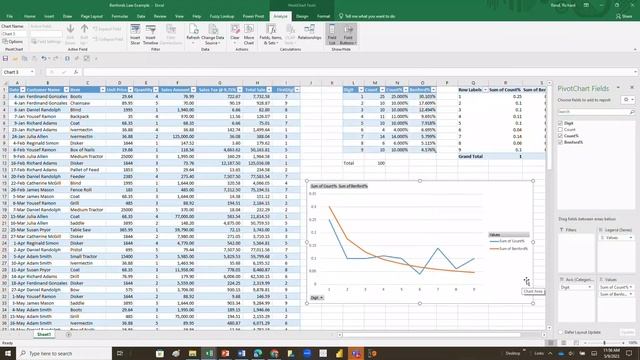This screenshot has width=640, height=360.
Task: Save the workbook from quick access toolbar
Action: (x=5, y=59)
